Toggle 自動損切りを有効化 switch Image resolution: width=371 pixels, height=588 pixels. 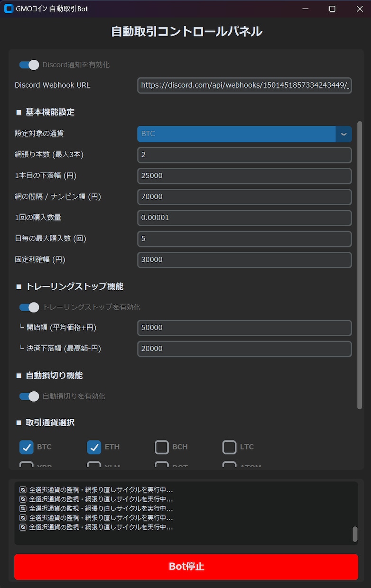point(29,396)
